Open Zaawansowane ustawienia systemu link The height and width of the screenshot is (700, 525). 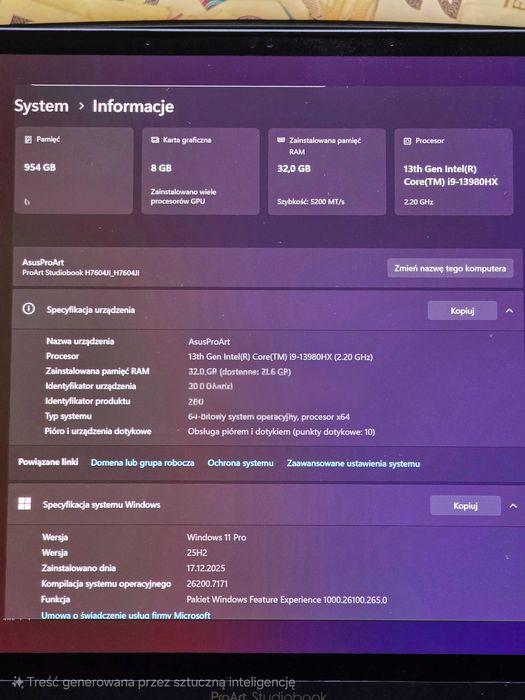353,463
